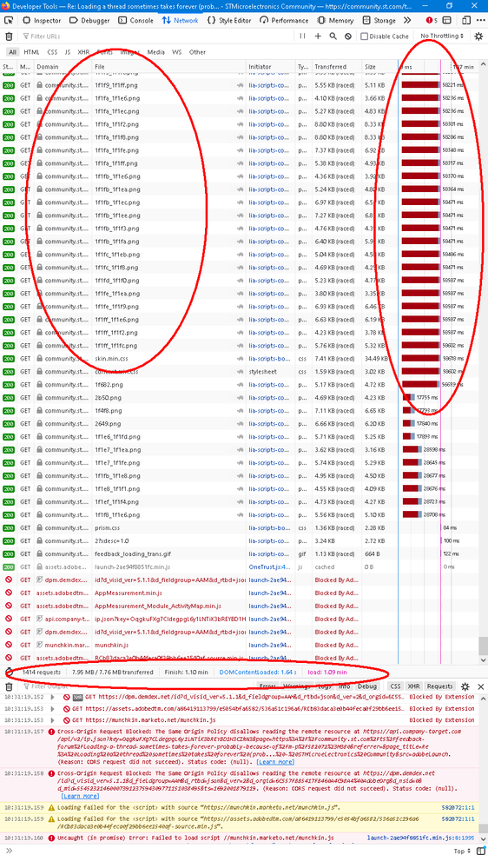Clear the console output trash icon

tap(9, 686)
